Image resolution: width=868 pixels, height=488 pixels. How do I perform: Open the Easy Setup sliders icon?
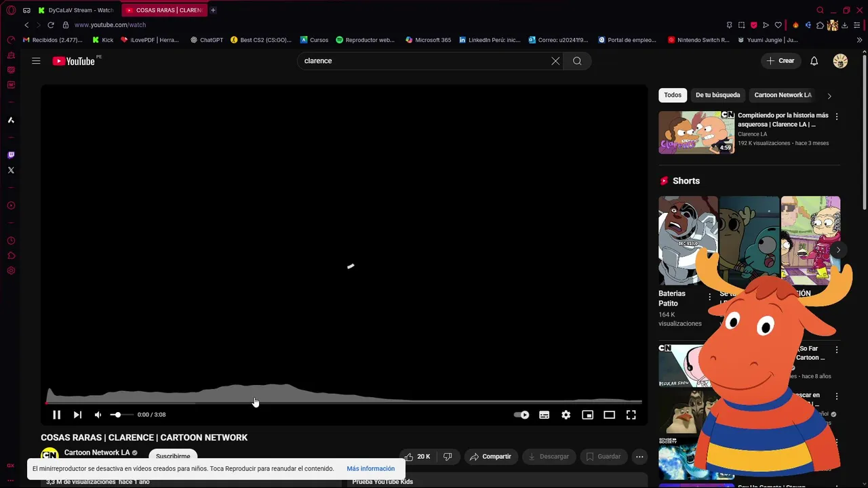(857, 25)
